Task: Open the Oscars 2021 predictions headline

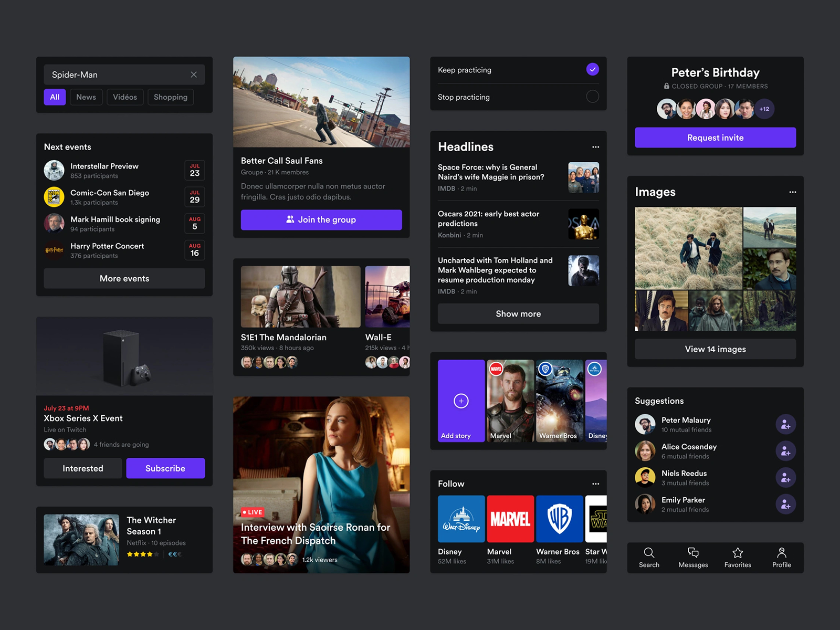Action: 518,224
